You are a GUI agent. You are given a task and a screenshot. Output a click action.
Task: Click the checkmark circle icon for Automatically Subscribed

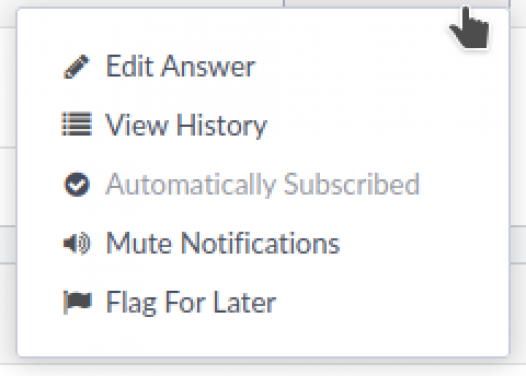pos(77,184)
